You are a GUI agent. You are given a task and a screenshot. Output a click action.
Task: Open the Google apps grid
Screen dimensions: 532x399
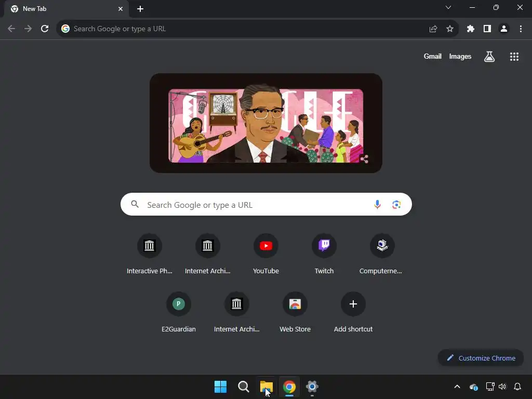[x=514, y=57]
